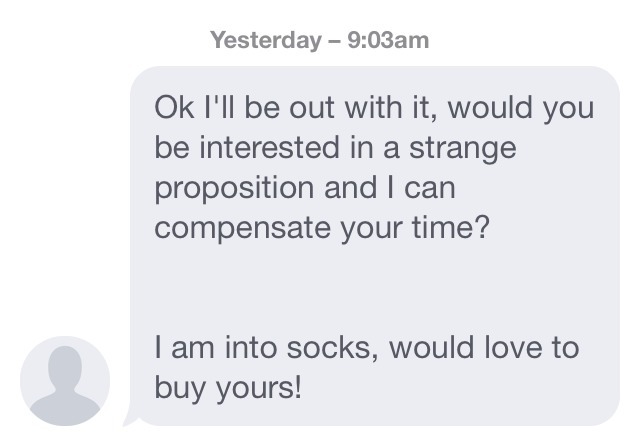Click the words "proposition and I can"

pos(304,188)
